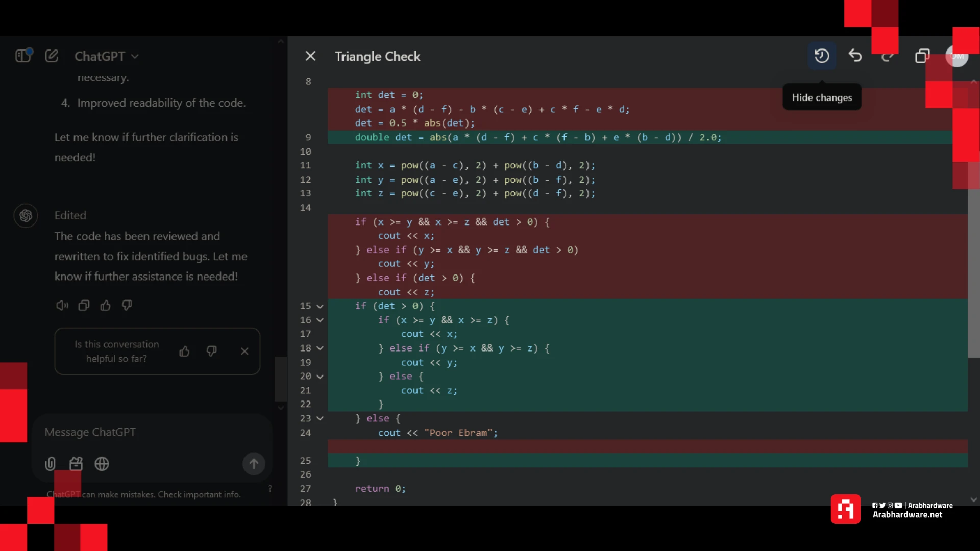Enable web search with globe icon

click(102, 464)
